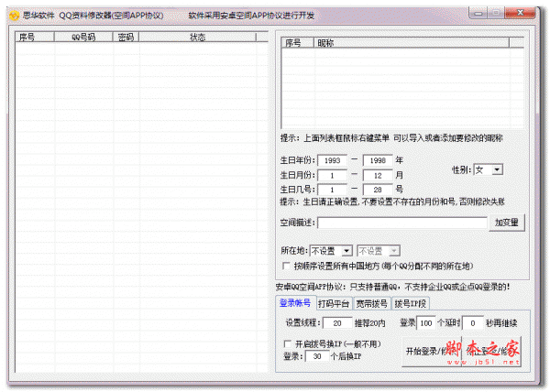Click the delay seconds field with 0
This screenshot has width=550, height=392.
(472, 323)
